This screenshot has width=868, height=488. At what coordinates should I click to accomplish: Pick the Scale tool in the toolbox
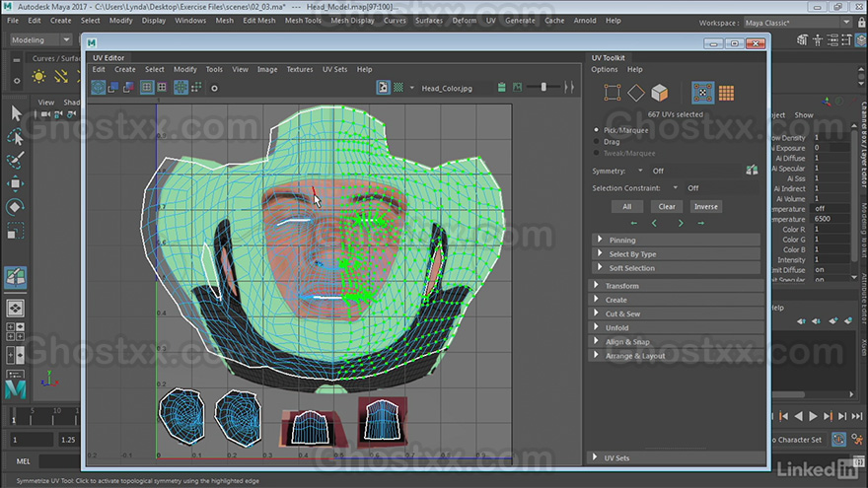coord(16,230)
